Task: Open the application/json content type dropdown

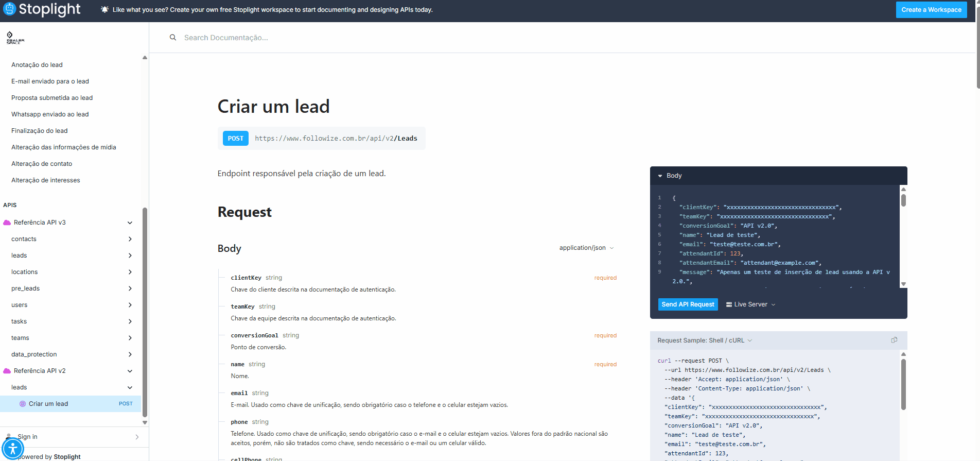Action: 587,248
